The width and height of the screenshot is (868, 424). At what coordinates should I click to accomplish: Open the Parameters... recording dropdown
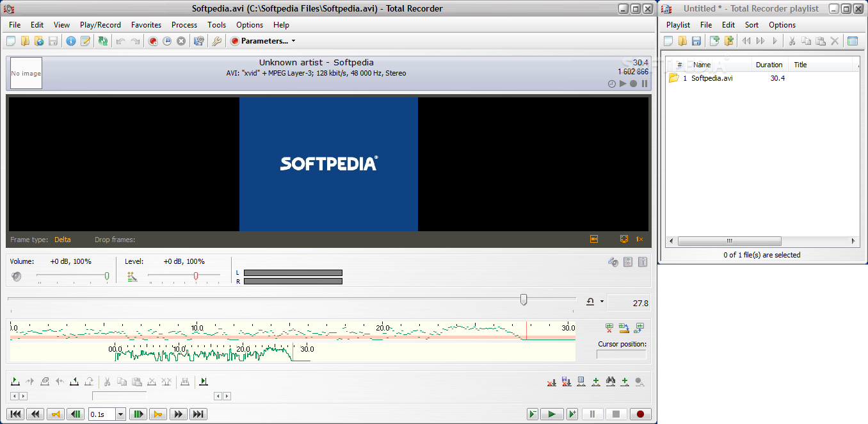(x=263, y=41)
